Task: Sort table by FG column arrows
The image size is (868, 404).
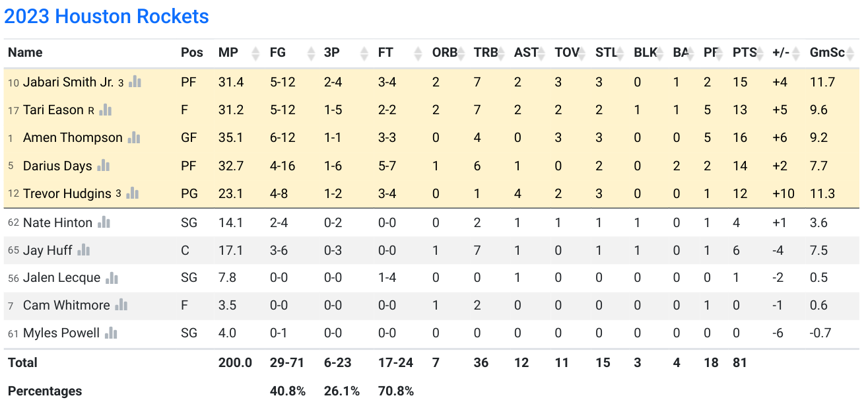Action: [x=311, y=53]
